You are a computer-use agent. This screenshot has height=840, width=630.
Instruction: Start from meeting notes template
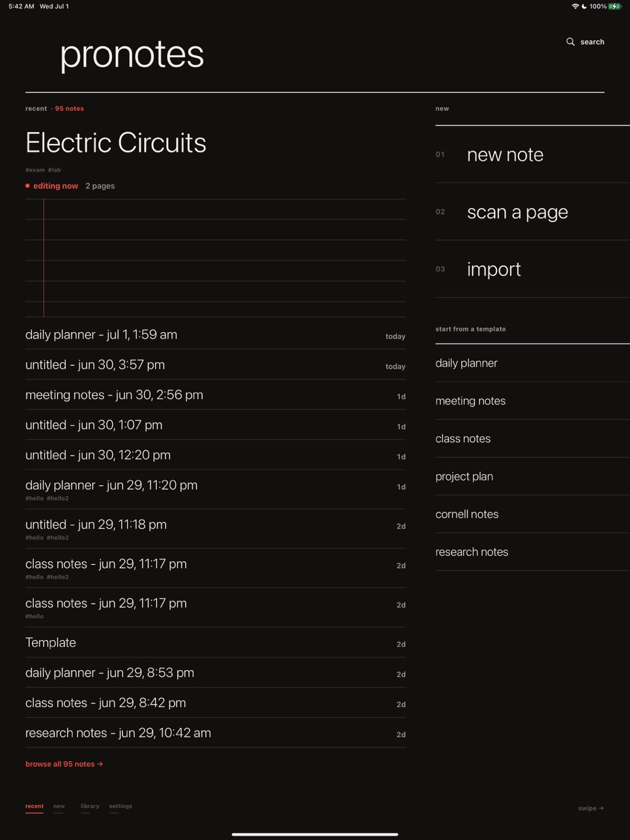[x=532, y=401]
